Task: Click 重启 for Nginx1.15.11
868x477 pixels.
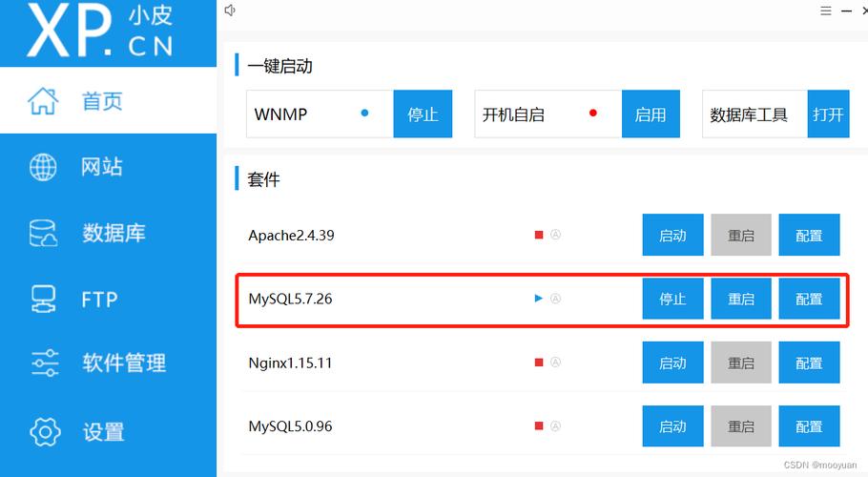Action: point(741,363)
